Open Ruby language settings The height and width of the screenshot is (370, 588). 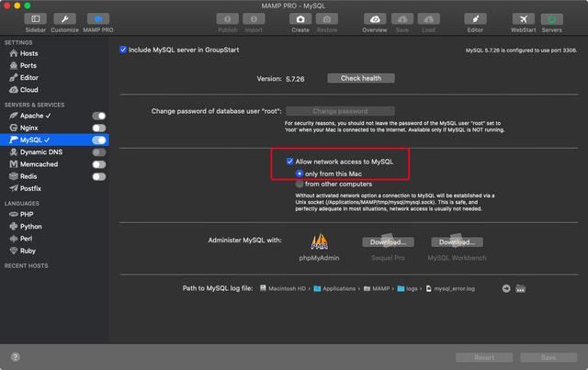coord(22,251)
